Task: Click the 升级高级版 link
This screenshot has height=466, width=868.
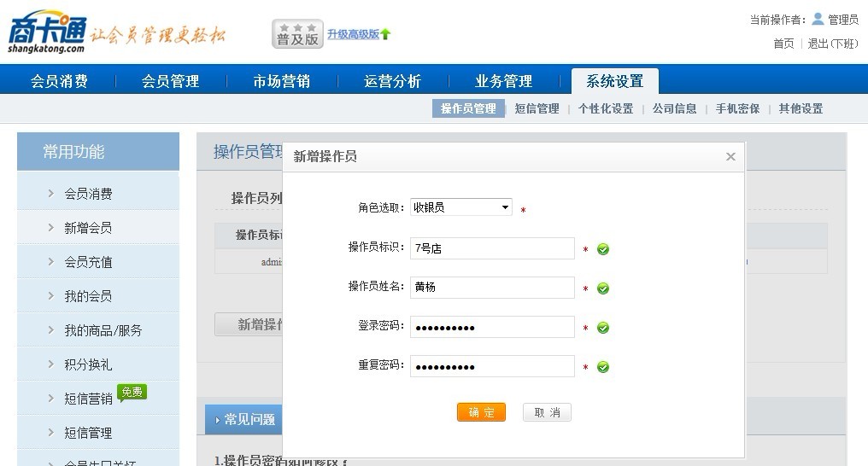Action: pyautogui.click(x=352, y=34)
